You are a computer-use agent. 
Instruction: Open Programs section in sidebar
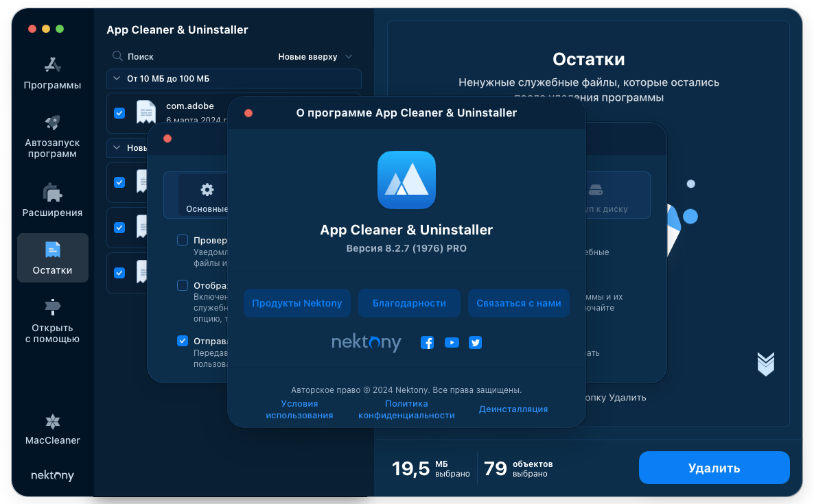[x=52, y=73]
